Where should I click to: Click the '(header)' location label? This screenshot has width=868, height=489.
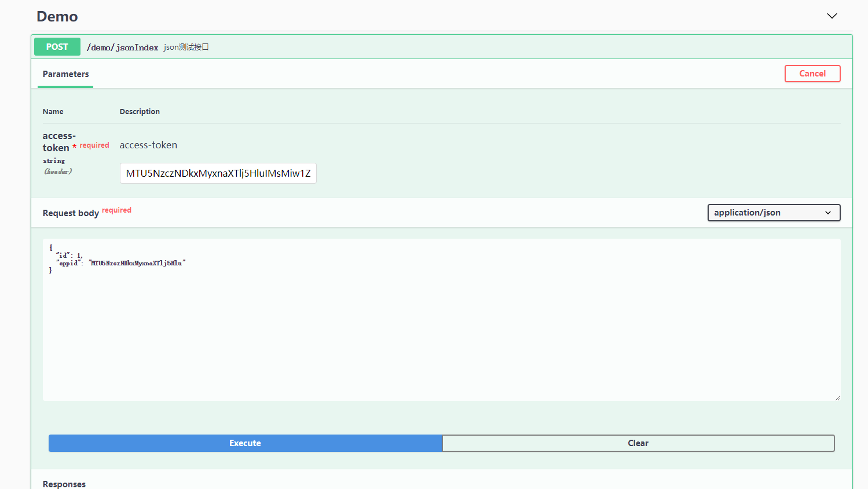58,171
